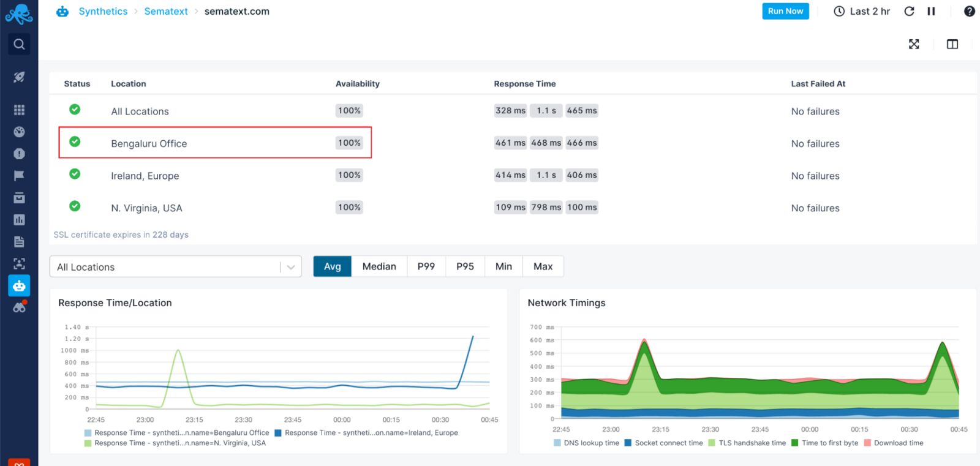Screen dimensions: 980x466
Task: Click 100% availability for Ireland, Europe
Action: point(349,175)
